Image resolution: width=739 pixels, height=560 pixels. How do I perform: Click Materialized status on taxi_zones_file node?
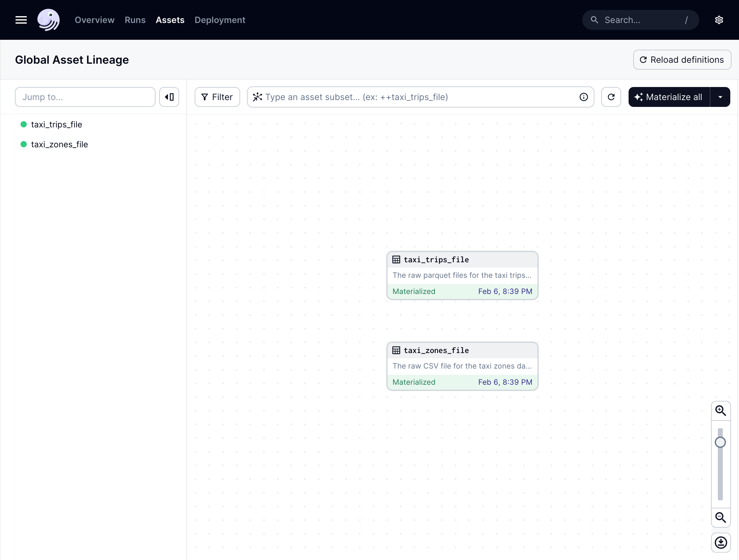tap(414, 382)
